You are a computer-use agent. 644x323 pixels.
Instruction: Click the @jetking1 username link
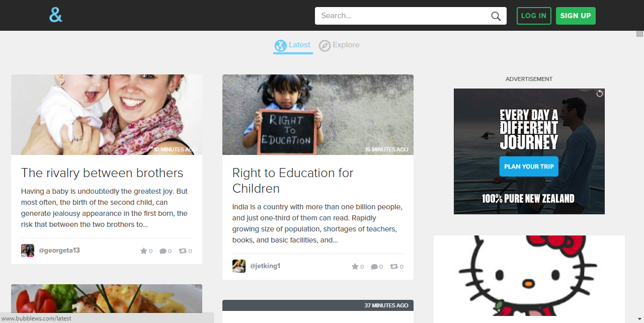pos(265,266)
